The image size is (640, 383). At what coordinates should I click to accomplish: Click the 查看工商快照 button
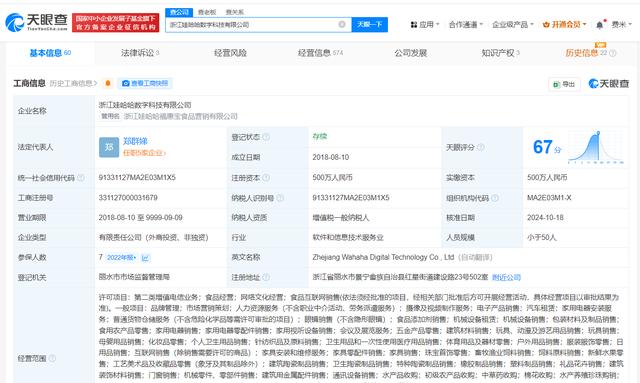[145, 83]
